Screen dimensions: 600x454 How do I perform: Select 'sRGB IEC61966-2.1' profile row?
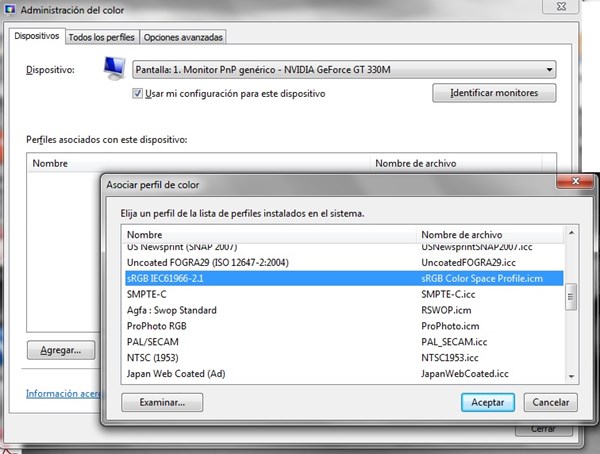point(344,278)
